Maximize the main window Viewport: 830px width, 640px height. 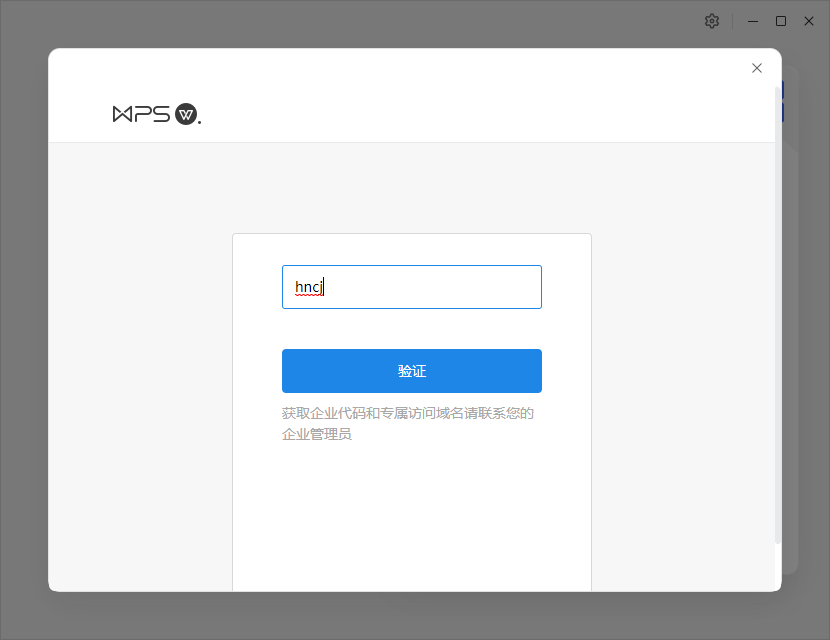781,21
